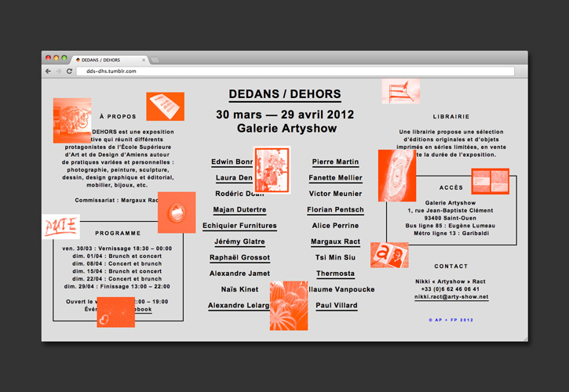Screen dimensions: 569x392
Task: Click the dds-dhs.tumblr.com address bar
Action: coord(295,71)
